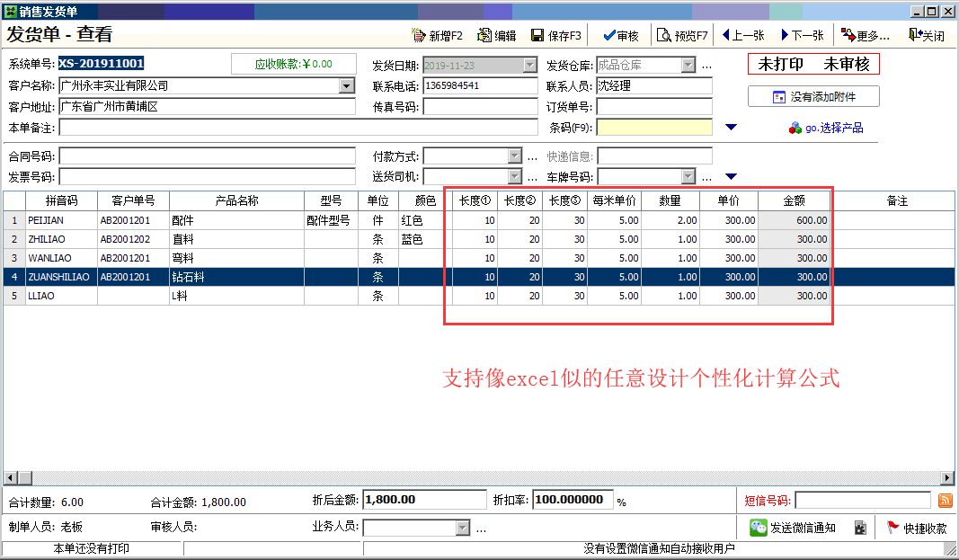Click the ellipsis button next to 车牌号码

[707, 178]
